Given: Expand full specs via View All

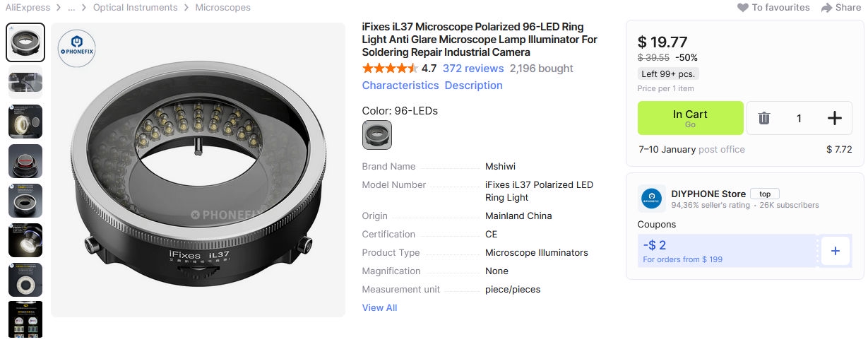Looking at the screenshot, I should click(379, 307).
